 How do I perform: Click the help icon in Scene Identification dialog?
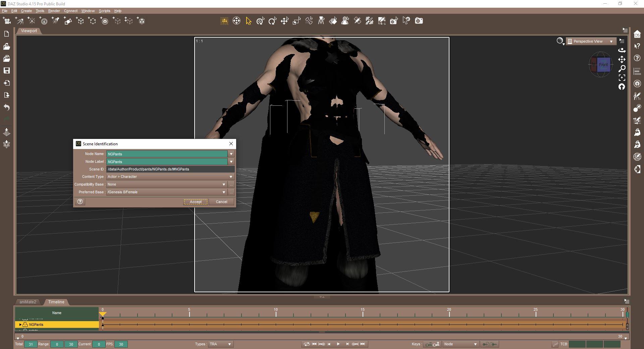[80, 202]
